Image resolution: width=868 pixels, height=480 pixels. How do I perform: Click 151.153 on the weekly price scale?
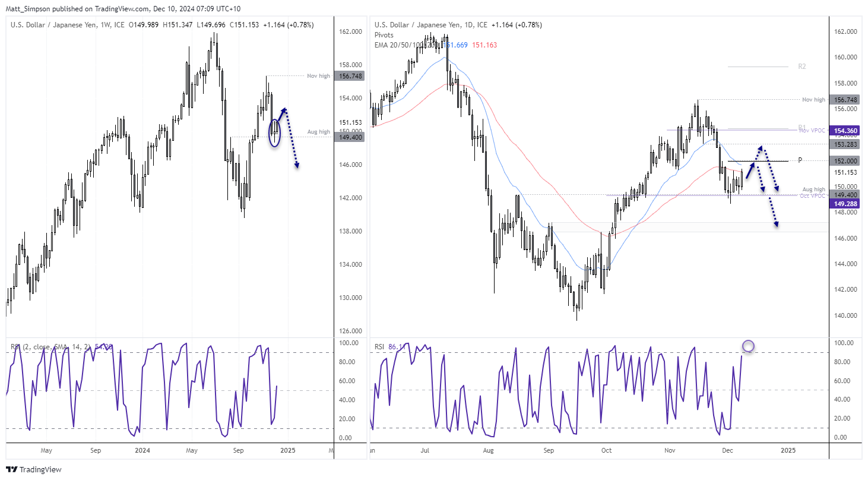[350, 123]
